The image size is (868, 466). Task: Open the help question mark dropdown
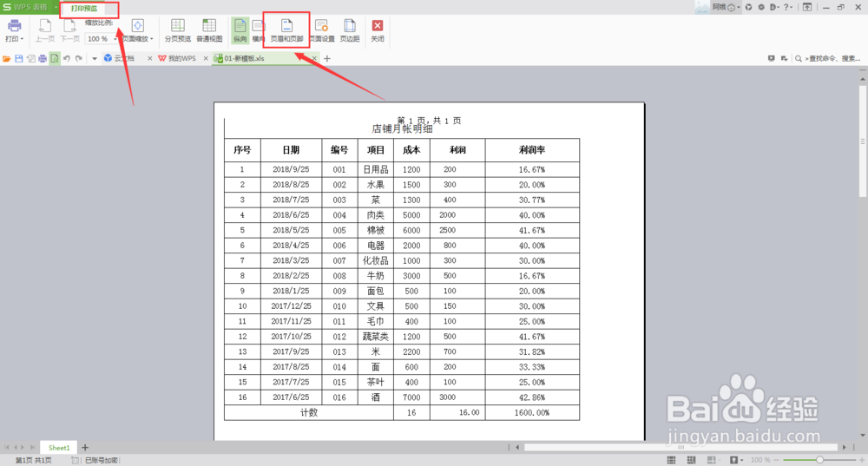coord(788,7)
